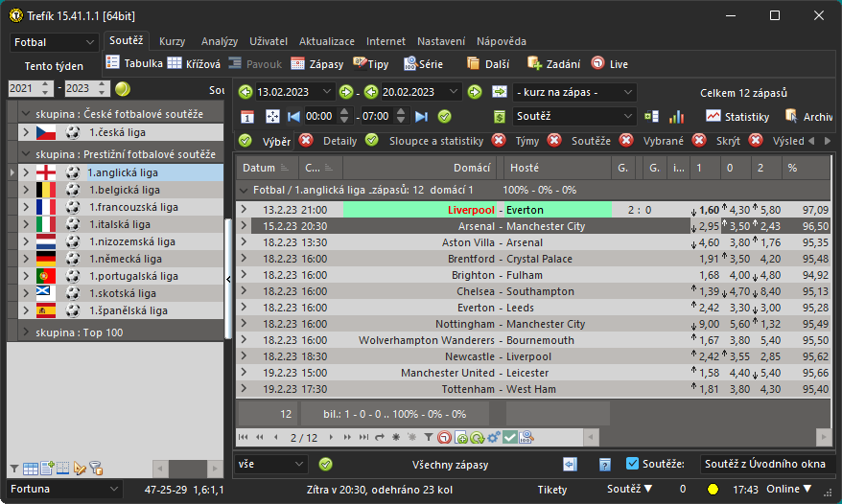
Task: Click the funnel with database icon under the league tree
Action: click(x=96, y=469)
